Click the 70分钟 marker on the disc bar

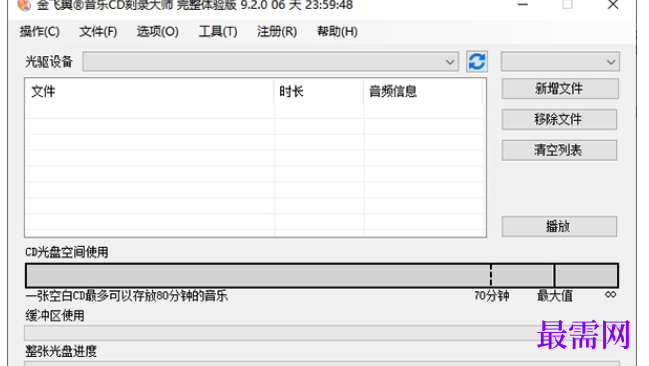pyautogui.click(x=491, y=275)
